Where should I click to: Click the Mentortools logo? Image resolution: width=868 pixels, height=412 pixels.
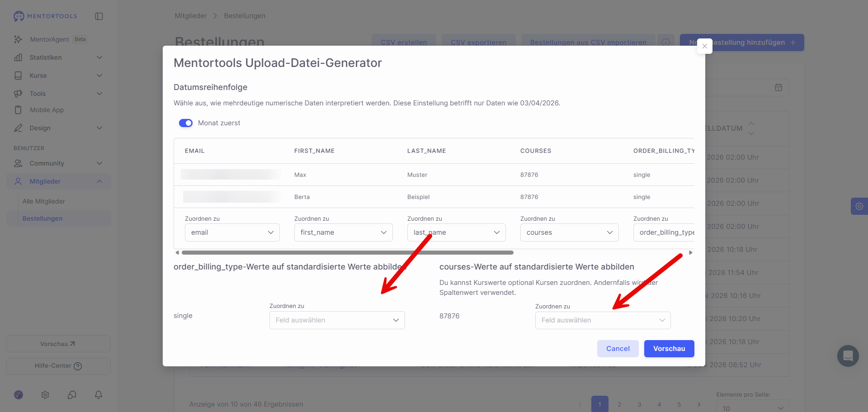pos(45,16)
